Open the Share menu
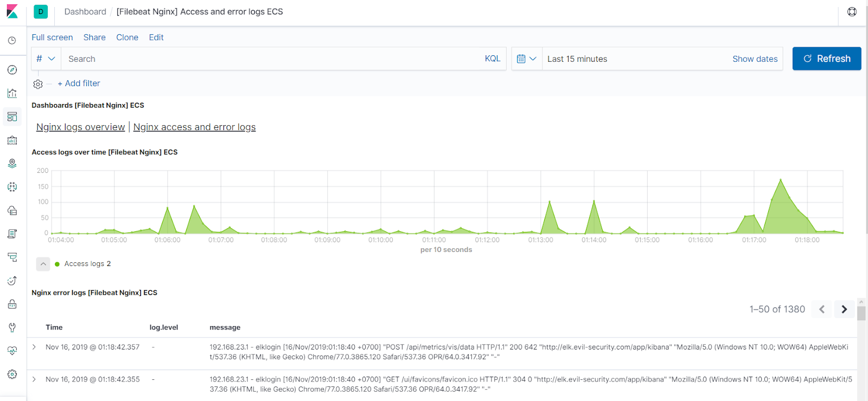 coord(94,37)
